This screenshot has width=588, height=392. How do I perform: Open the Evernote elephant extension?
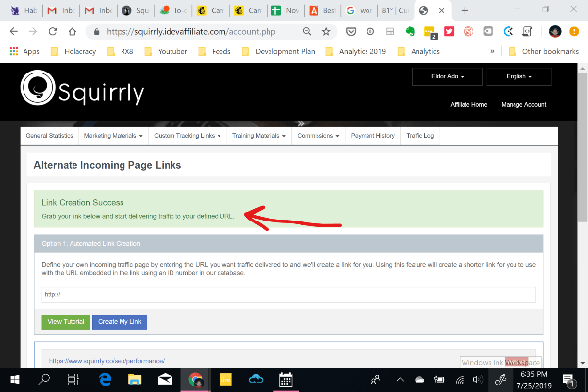(410, 32)
